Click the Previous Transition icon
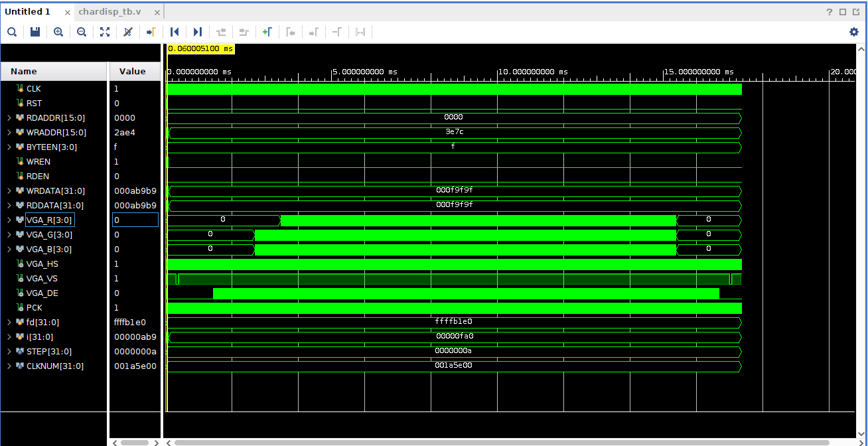This screenshot has height=446, width=868. [221, 32]
